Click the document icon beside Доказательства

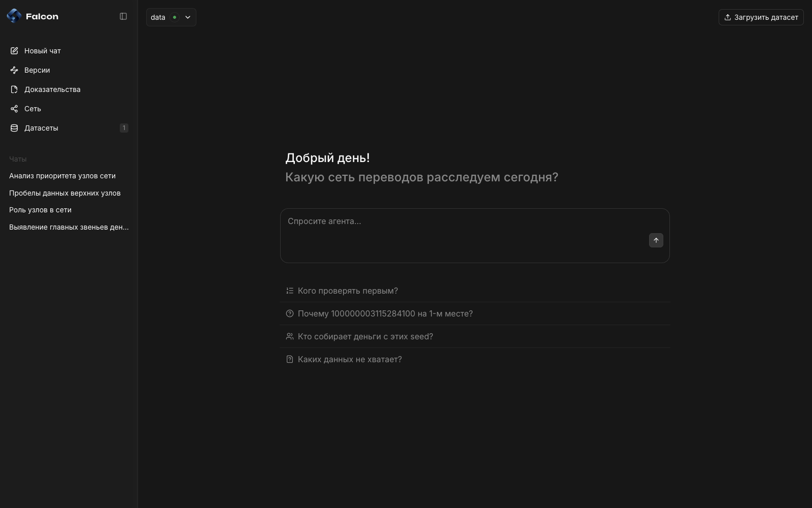(14, 89)
